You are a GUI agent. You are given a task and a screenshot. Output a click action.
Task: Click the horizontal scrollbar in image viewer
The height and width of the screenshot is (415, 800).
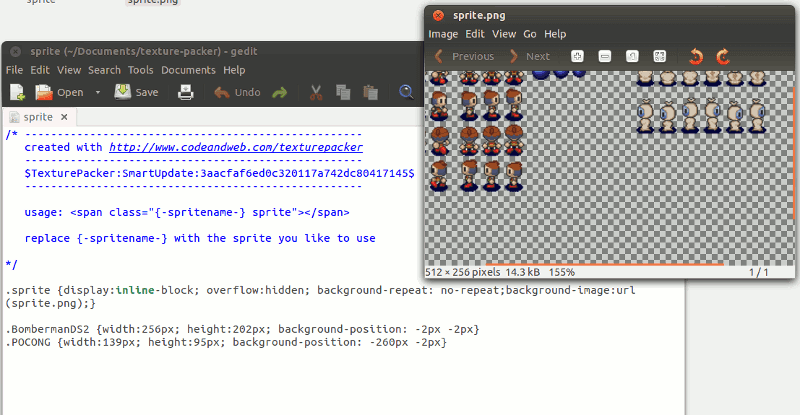coord(605,264)
